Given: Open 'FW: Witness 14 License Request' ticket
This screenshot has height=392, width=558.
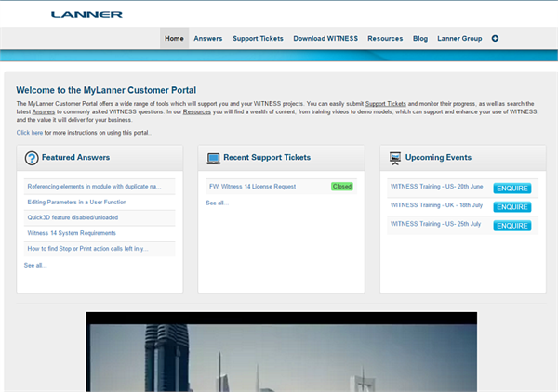Looking at the screenshot, I should (252, 186).
